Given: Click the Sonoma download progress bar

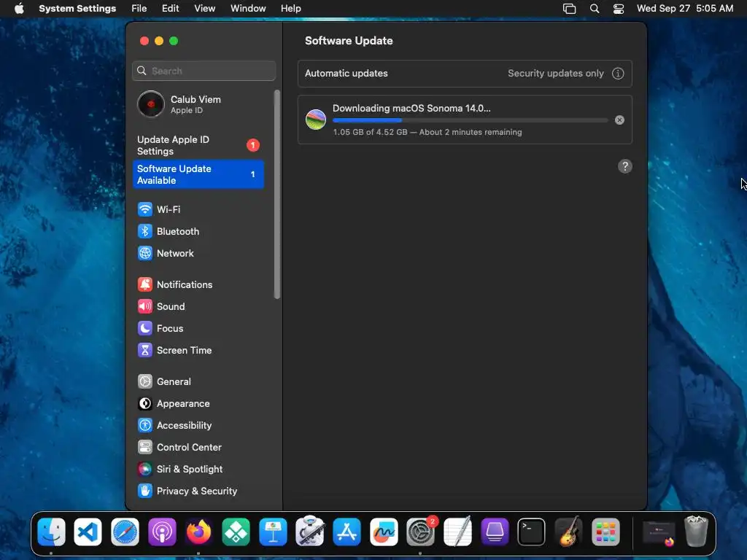Looking at the screenshot, I should tap(471, 120).
